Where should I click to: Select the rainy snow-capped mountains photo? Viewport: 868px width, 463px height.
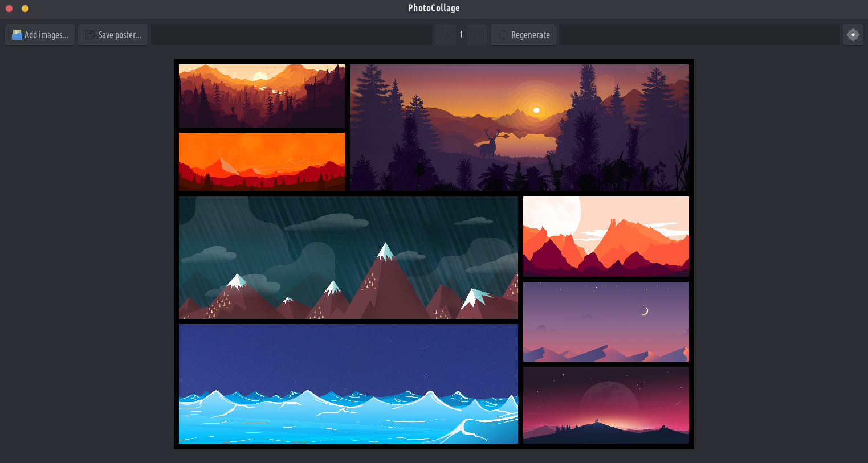(348, 257)
